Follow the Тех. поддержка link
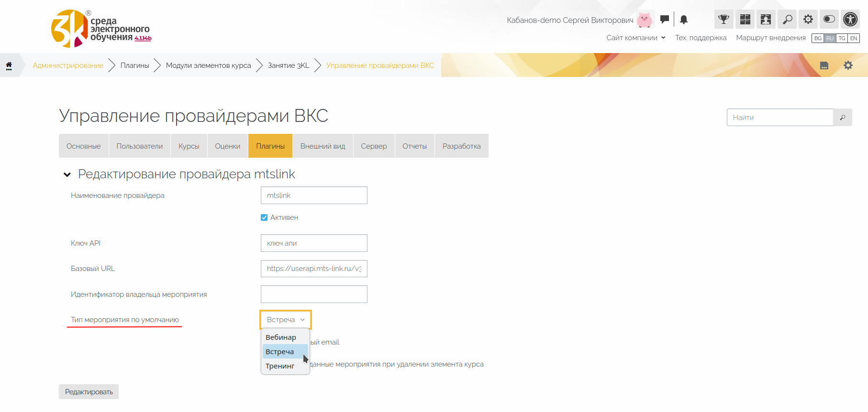 [x=701, y=38]
